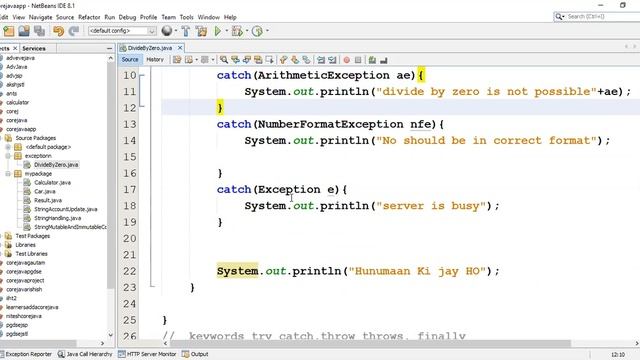
Task: Click the Last Edit icon in editor toolbar
Action: 177,60
